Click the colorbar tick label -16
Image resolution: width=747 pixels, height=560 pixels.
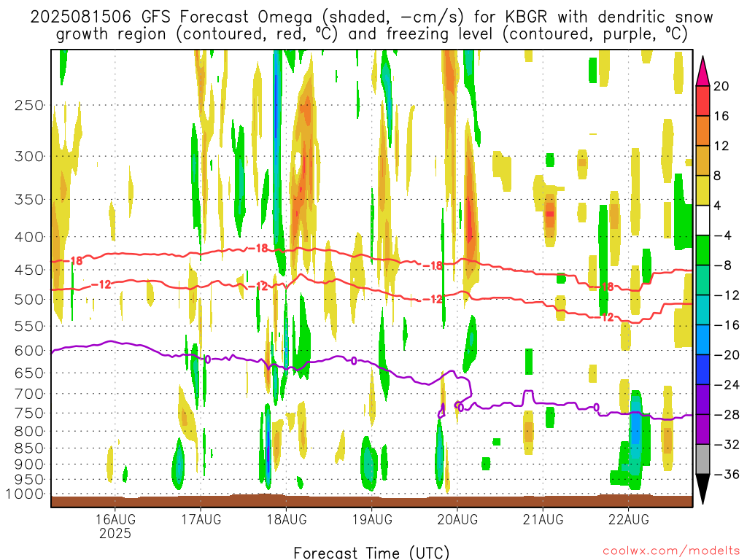[727, 324]
